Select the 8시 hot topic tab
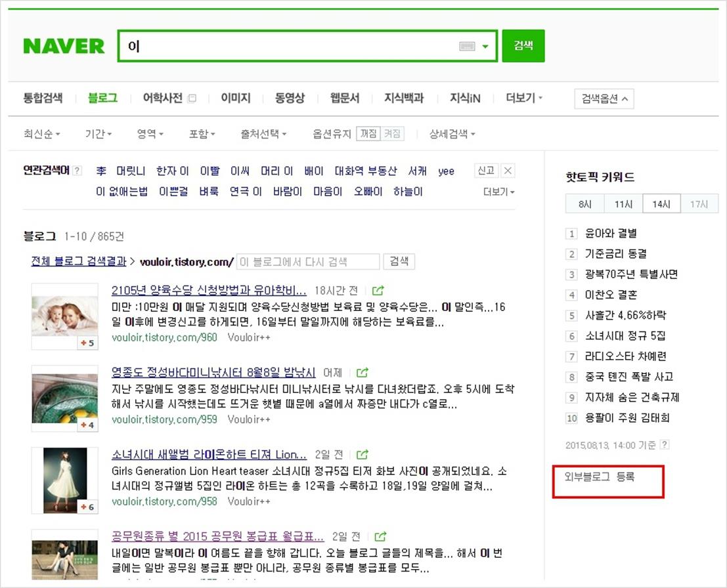Viewport: 727px width, 588px height. pos(585,204)
